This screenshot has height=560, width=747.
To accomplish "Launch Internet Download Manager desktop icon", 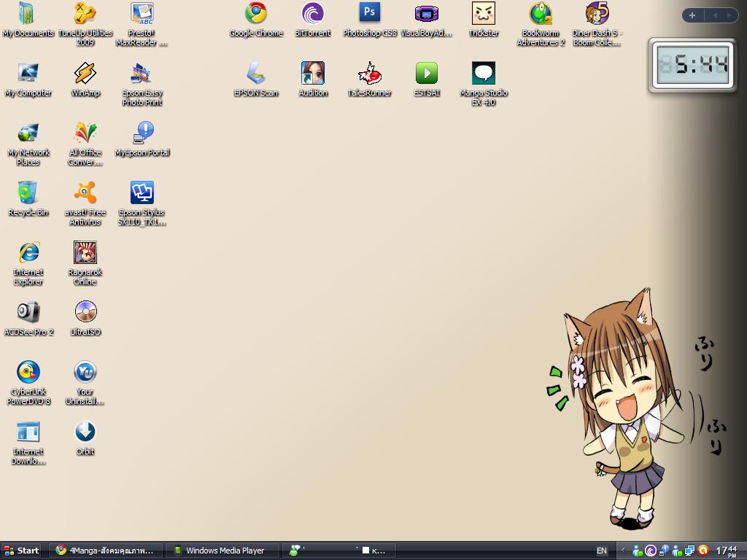I will click(28, 443).
